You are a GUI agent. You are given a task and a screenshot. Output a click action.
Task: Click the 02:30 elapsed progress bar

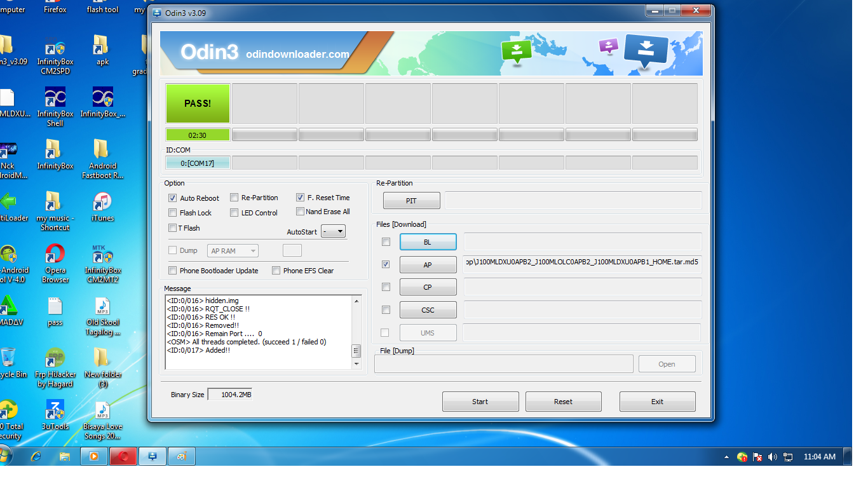[x=198, y=135]
